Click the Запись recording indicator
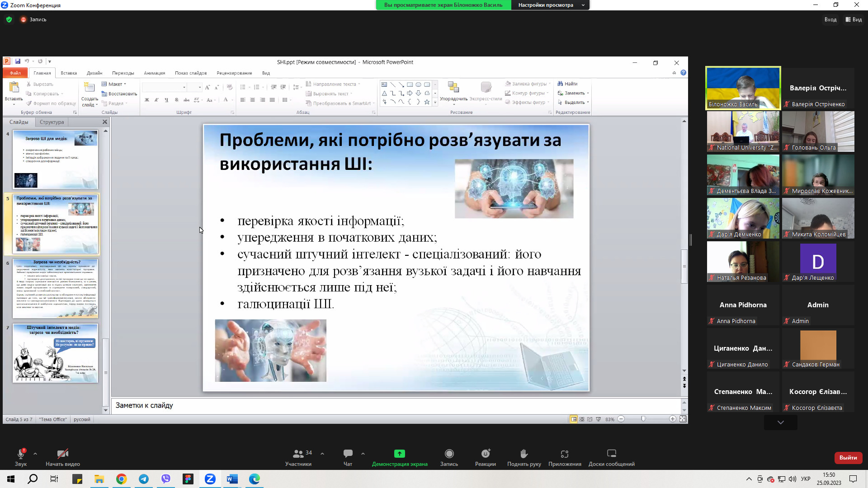 click(33, 19)
